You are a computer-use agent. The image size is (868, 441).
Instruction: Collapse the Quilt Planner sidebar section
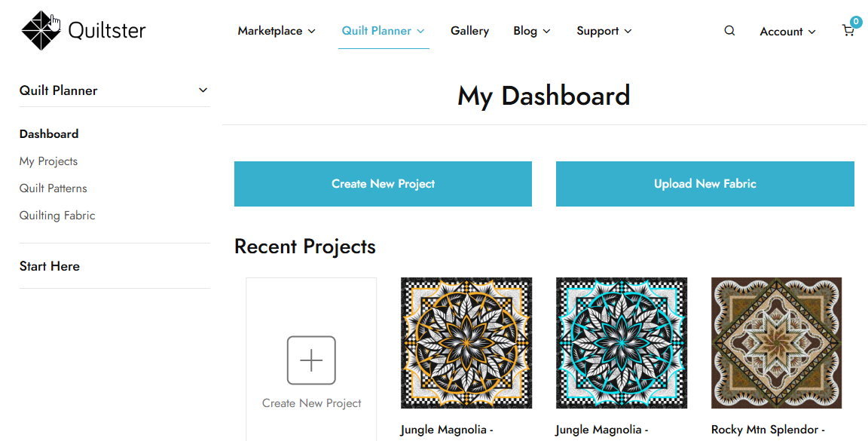click(x=203, y=90)
